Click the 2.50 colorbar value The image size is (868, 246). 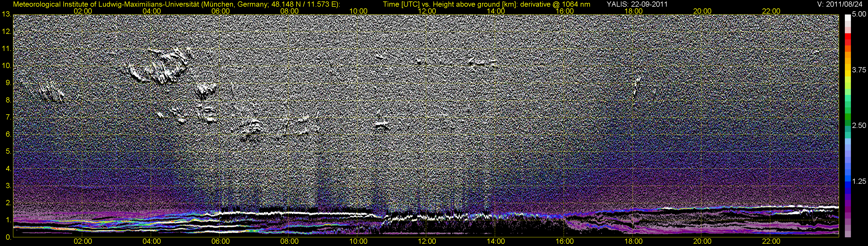tap(859, 126)
